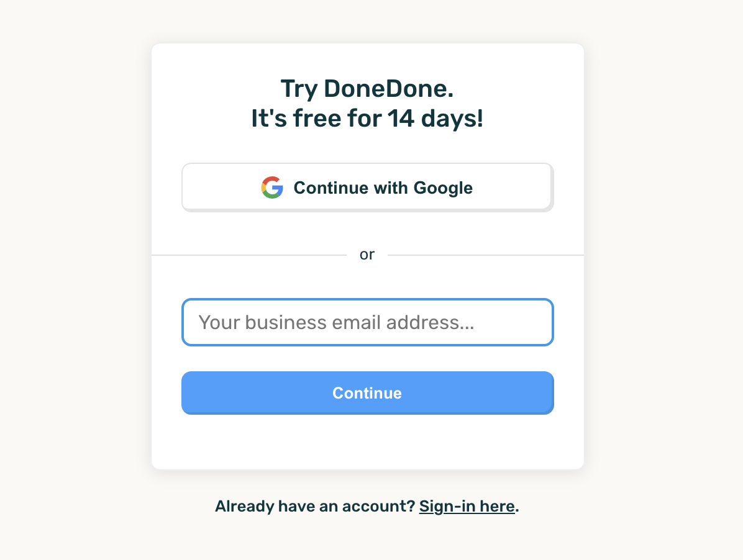Click the "Try DoneDone." heading line
Image resolution: width=743 pixels, height=560 pixels.
pos(367,89)
